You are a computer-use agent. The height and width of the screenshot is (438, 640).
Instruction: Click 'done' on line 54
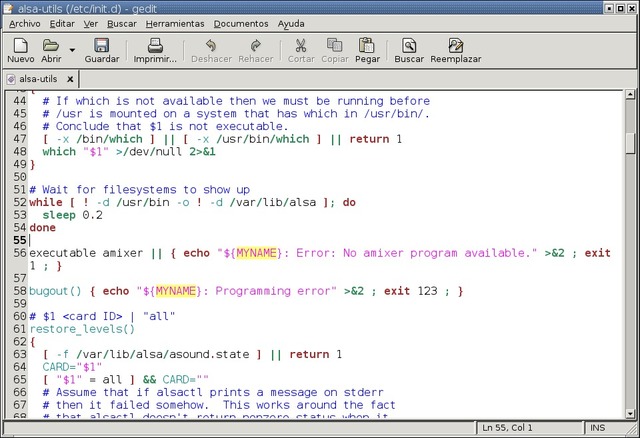click(x=42, y=228)
